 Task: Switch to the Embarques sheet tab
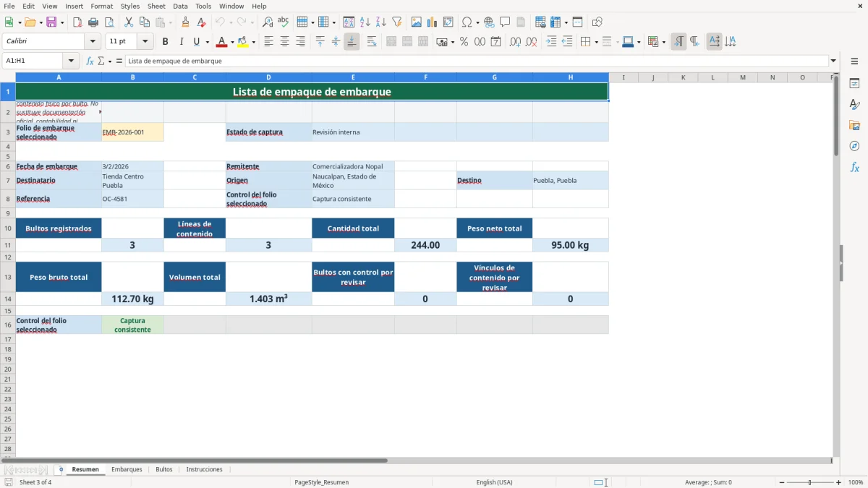127,469
